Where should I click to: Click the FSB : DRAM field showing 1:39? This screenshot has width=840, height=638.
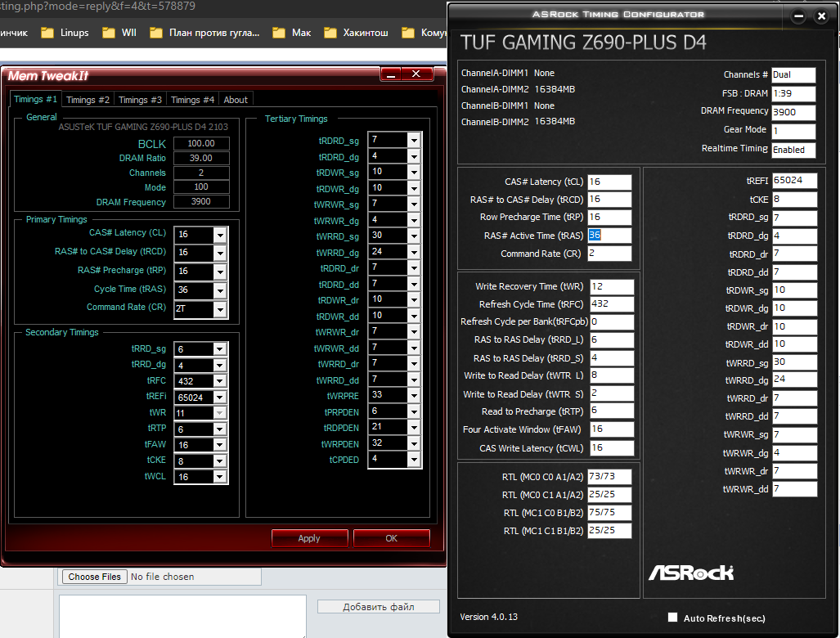point(793,94)
